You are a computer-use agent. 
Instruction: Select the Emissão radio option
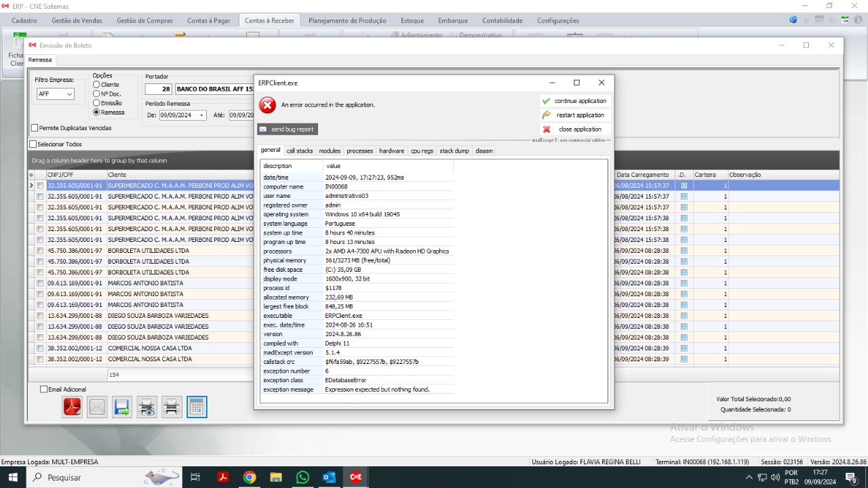click(96, 103)
